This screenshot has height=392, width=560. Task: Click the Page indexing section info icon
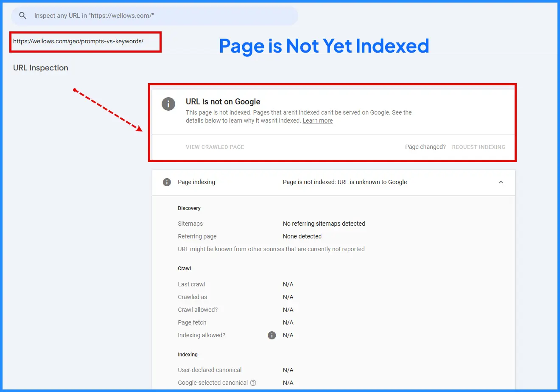click(166, 182)
